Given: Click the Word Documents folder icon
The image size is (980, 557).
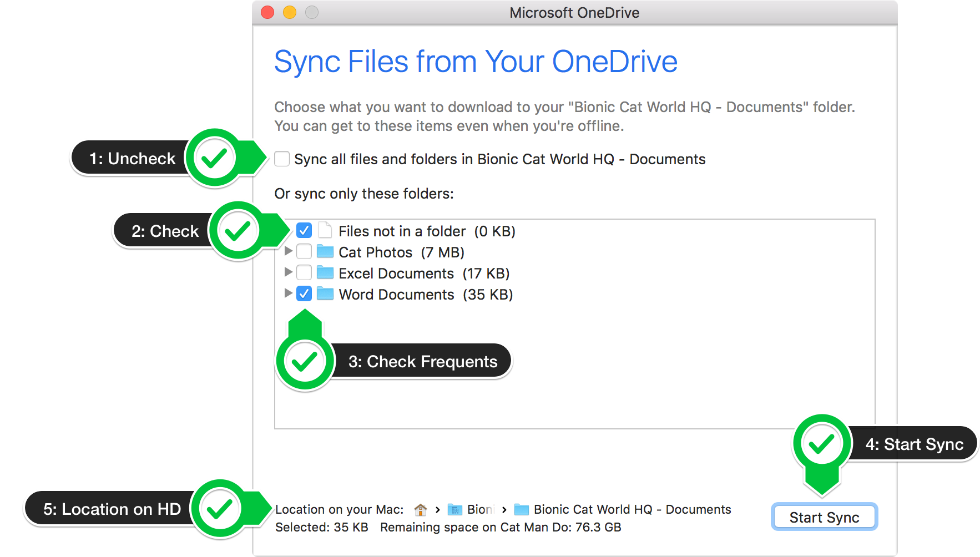Looking at the screenshot, I should click(325, 293).
